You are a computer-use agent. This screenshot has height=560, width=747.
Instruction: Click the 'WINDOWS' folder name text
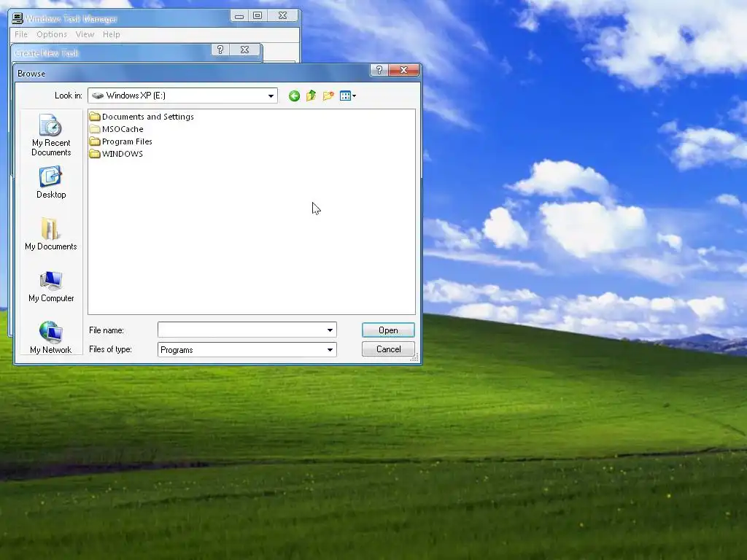click(x=123, y=154)
